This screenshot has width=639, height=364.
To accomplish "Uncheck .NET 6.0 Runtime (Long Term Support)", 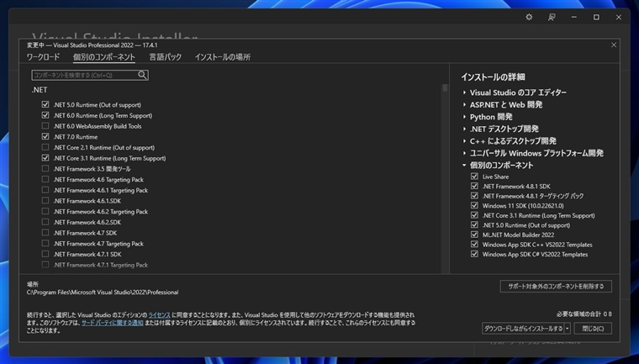I will click(x=45, y=115).
